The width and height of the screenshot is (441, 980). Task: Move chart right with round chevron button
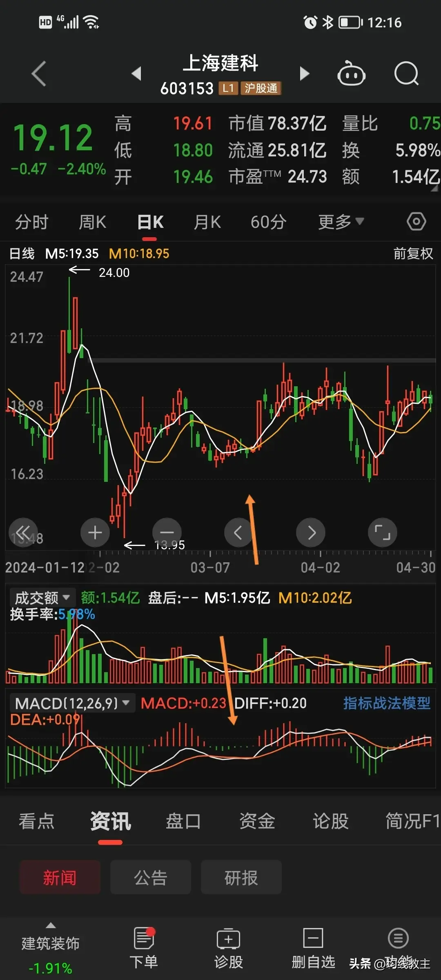(311, 532)
